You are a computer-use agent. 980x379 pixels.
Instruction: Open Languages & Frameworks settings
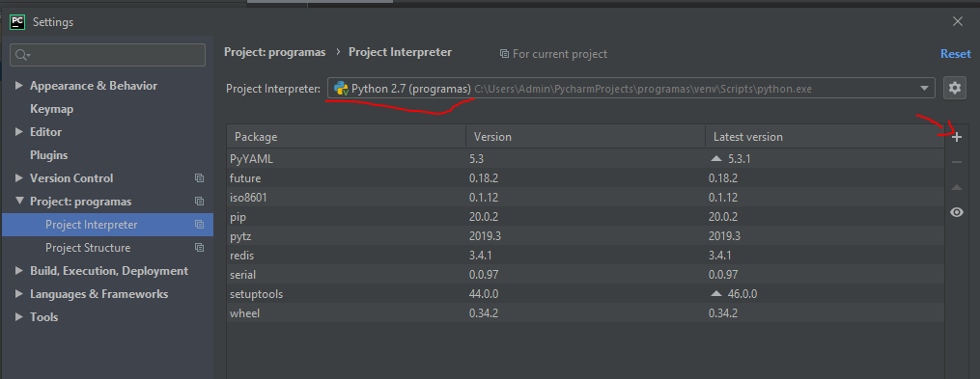point(98,293)
